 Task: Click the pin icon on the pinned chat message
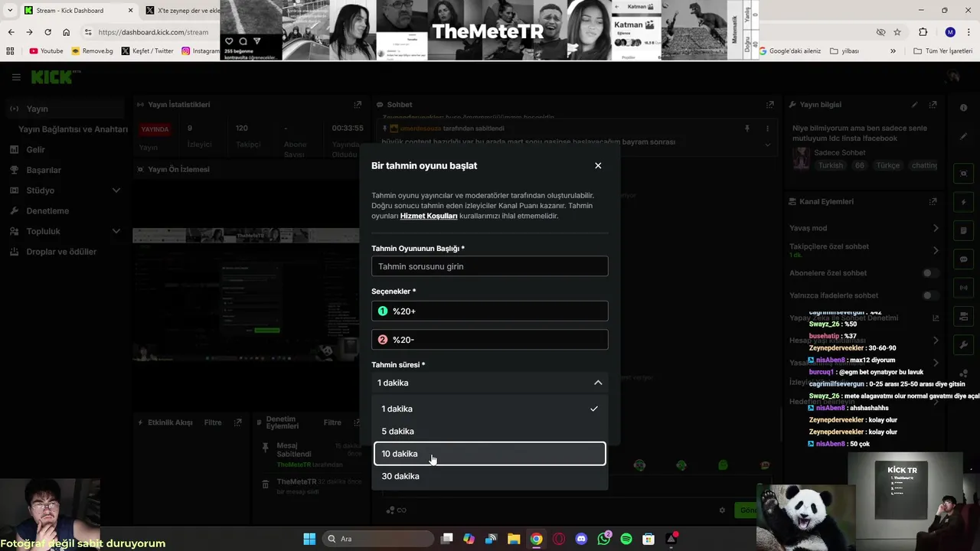747,129
